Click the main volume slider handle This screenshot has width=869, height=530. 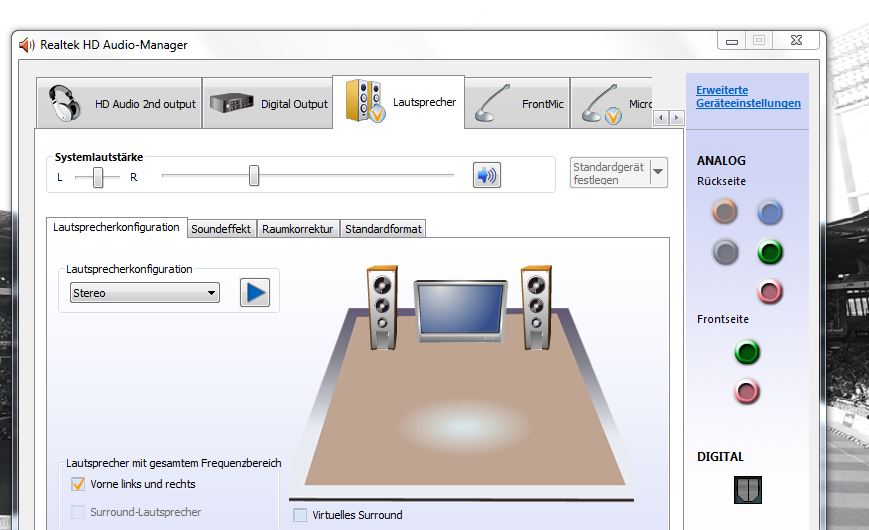tap(254, 176)
